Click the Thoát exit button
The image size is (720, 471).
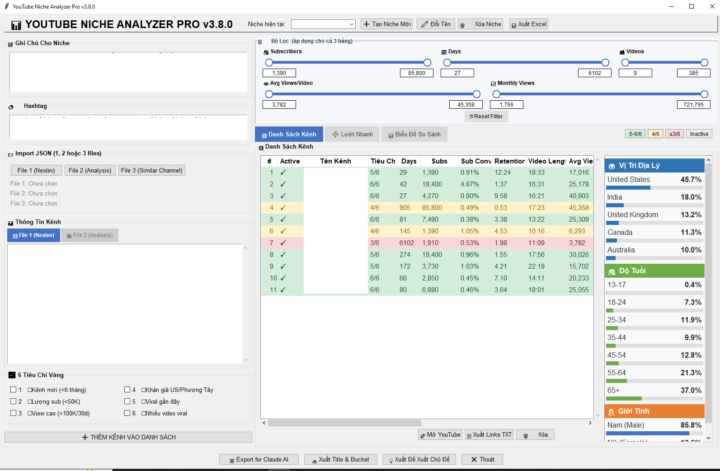(482, 460)
